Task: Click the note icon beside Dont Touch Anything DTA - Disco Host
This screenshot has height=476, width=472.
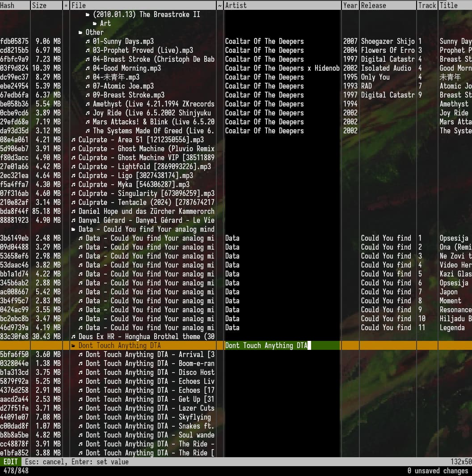Action: click(x=80, y=373)
